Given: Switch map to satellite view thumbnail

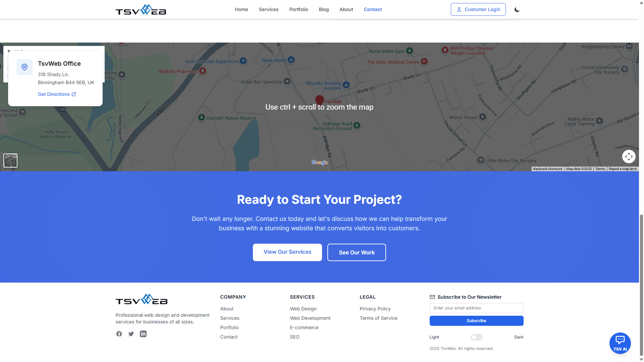Looking at the screenshot, I should tap(10, 161).
